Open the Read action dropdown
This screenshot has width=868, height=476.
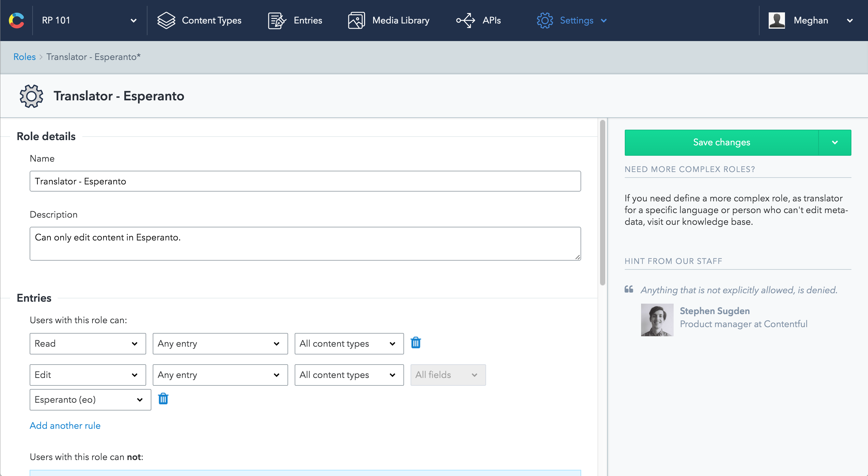(88, 343)
